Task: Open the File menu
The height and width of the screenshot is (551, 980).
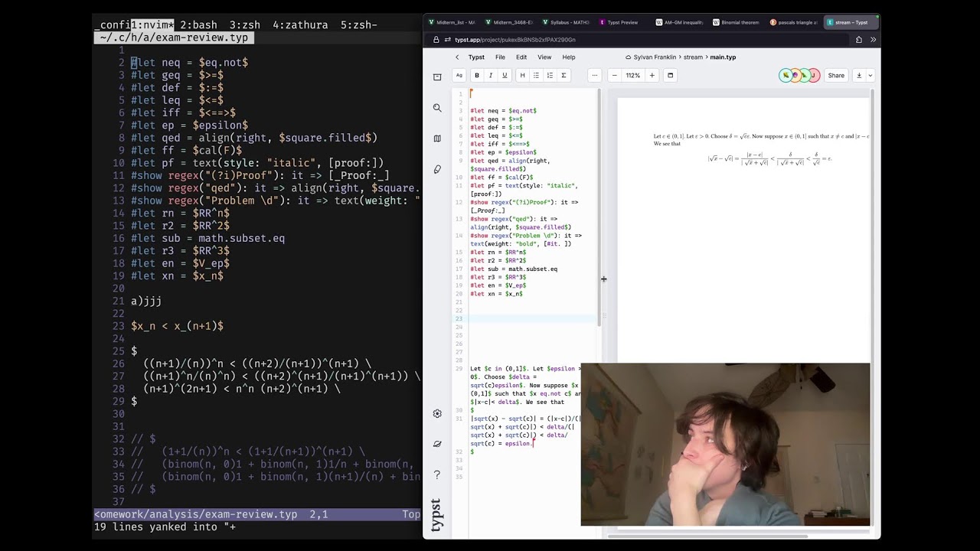Action: pos(500,57)
